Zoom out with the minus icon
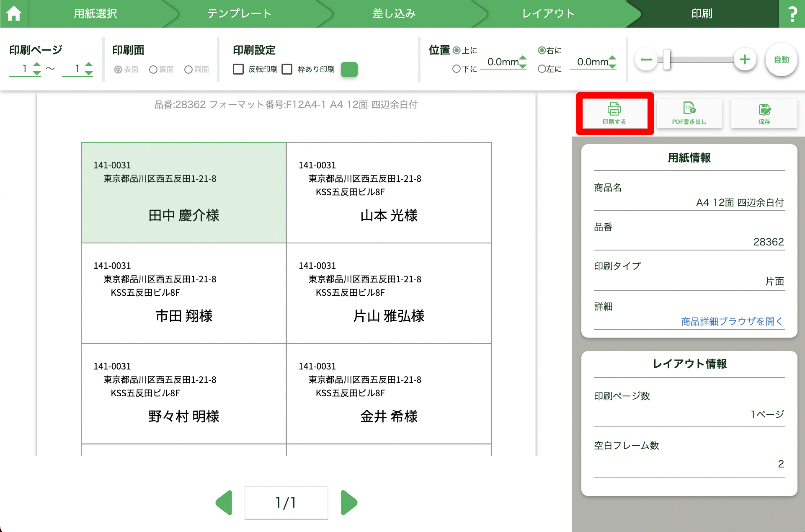This screenshot has width=805, height=532. tap(646, 59)
